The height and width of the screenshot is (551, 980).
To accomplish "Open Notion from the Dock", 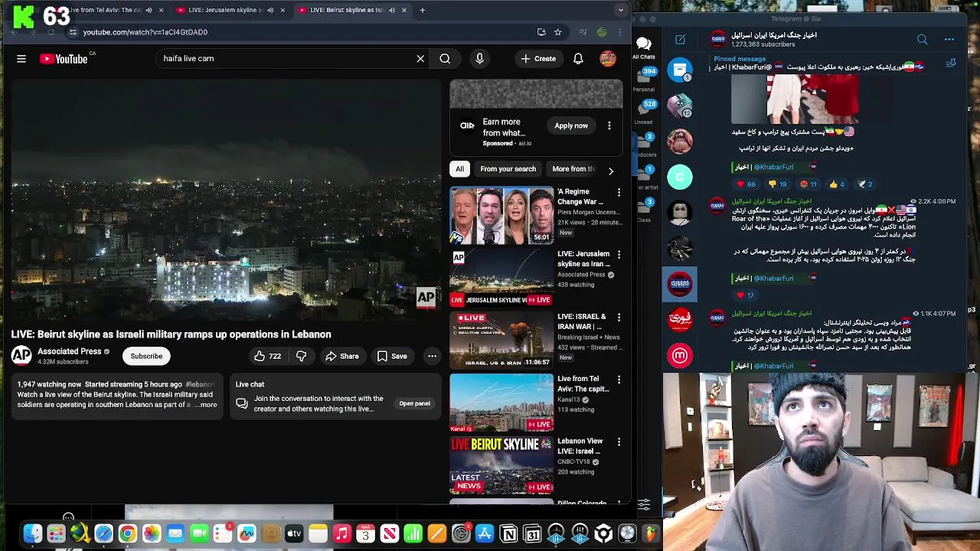I will pyautogui.click(x=508, y=533).
